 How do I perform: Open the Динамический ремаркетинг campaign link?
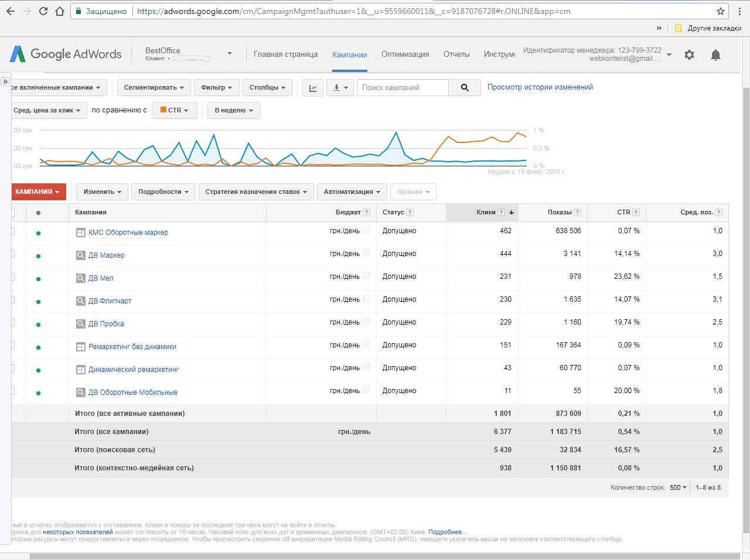coord(134,370)
